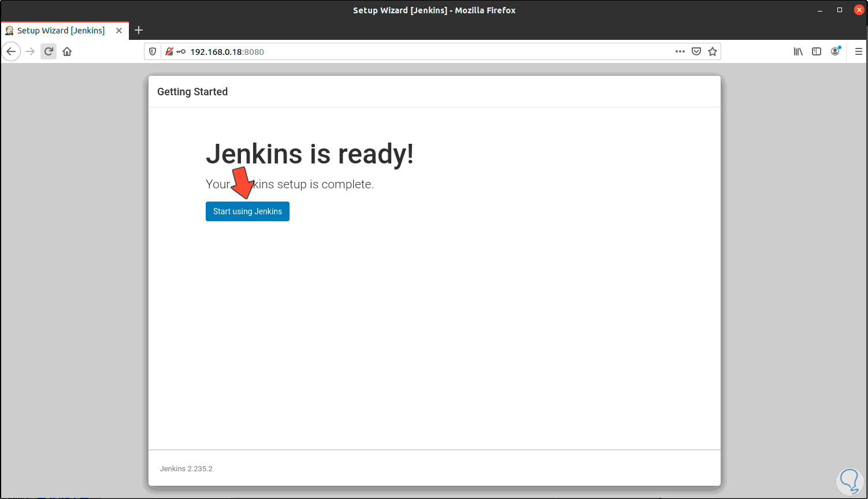Select the Setup Wizard [Jenkins] tab
The width and height of the screenshot is (868, 499).
[x=64, y=31]
